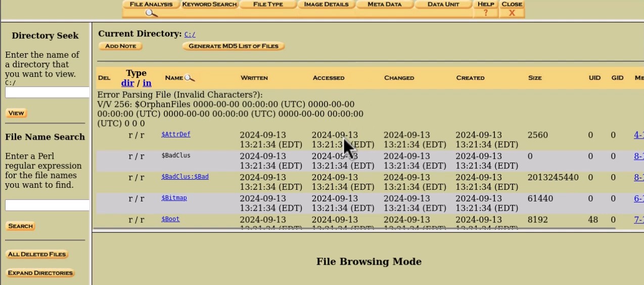The height and width of the screenshot is (285, 644).
Task: Switch to the Keyword Search tab
Action: click(x=209, y=4)
